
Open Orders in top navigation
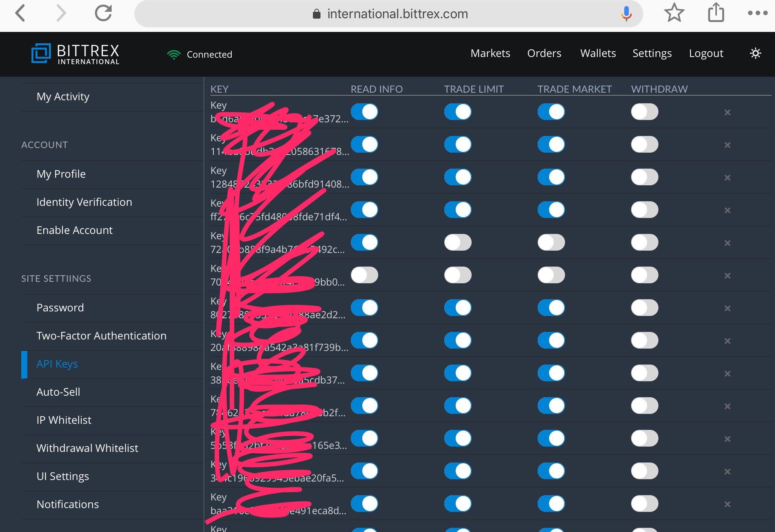[544, 53]
